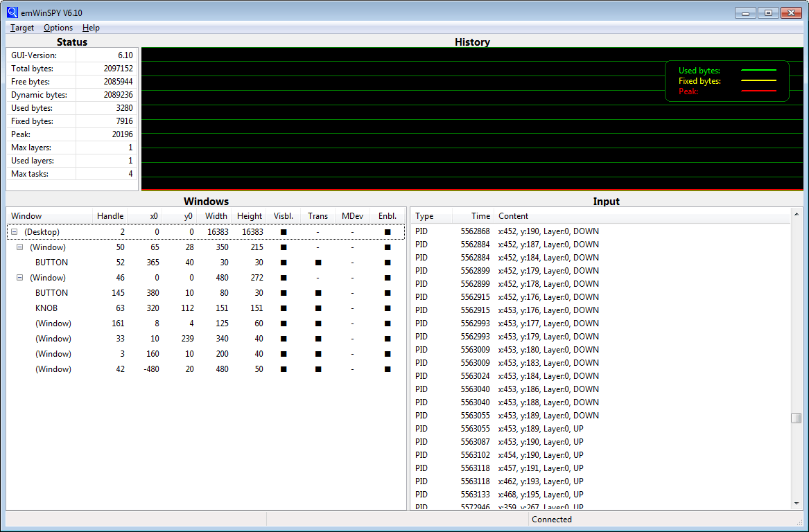Click the emWinSPY application icon in title bar
Screen dimensions: 809x532
tap(11, 12)
